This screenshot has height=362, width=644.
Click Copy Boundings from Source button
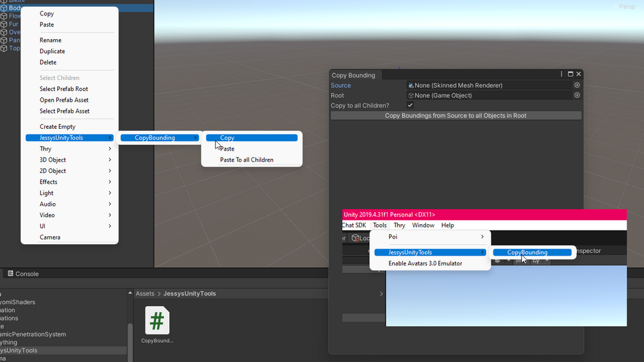[x=456, y=116]
